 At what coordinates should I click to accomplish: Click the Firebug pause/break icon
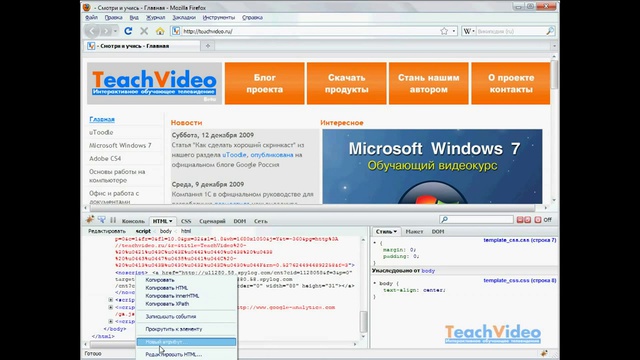[x=113, y=220]
